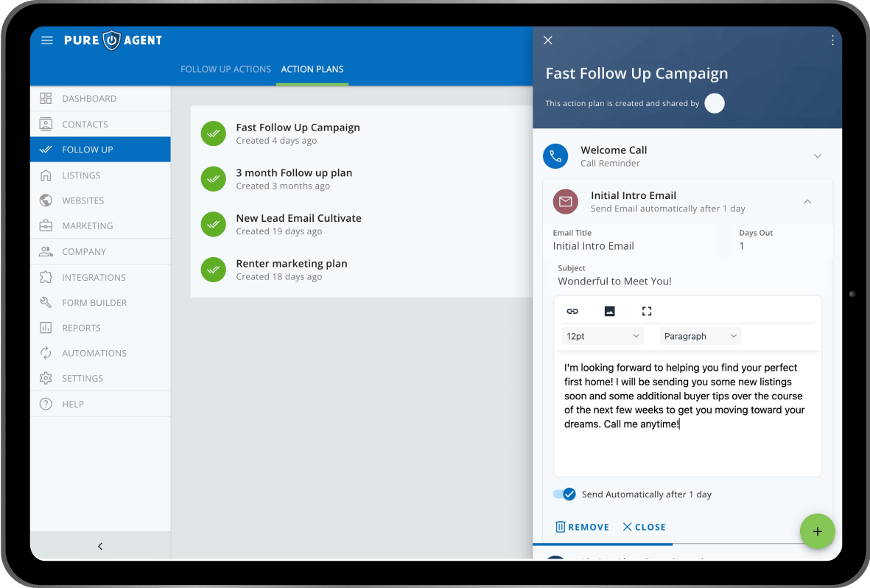Open the 12pt font size dropdown

[602, 336]
